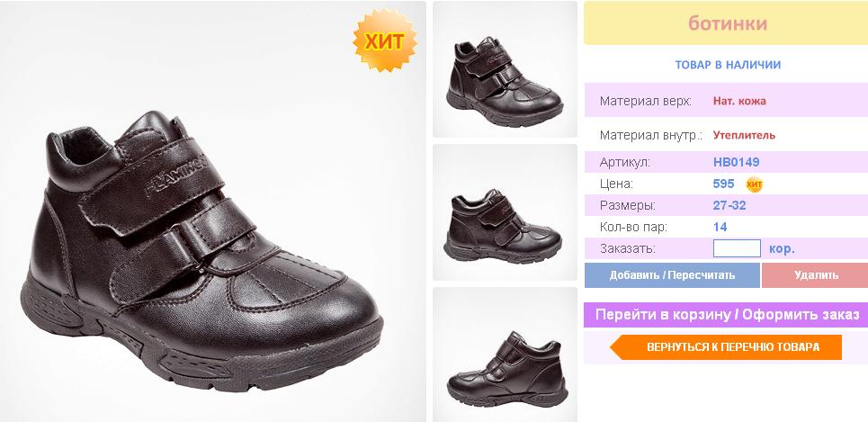Click the price value 595
This screenshot has height=422, width=868.
(723, 184)
